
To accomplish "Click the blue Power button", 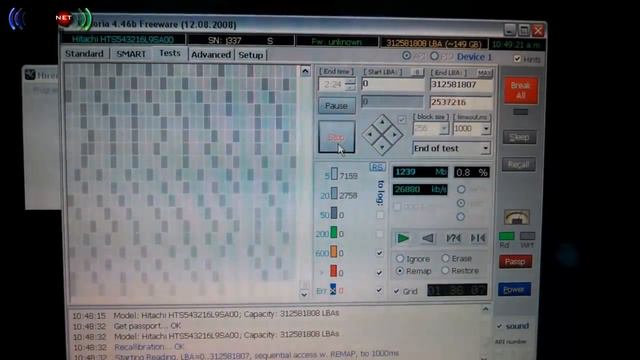I will tap(514, 289).
